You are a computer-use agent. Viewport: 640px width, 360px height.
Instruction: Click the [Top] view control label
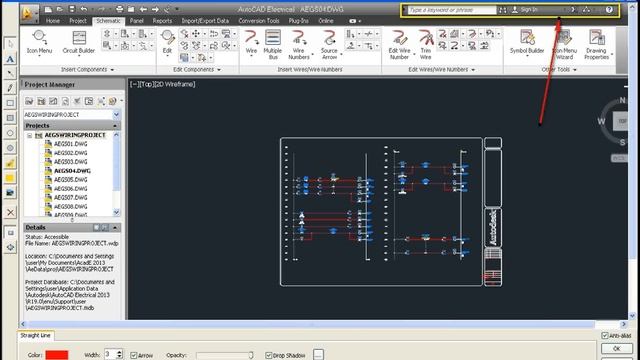coord(147,84)
